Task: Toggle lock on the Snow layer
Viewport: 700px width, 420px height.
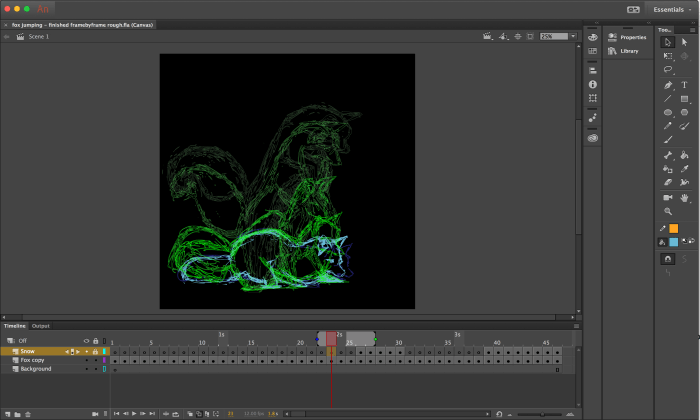Action: coord(95,352)
